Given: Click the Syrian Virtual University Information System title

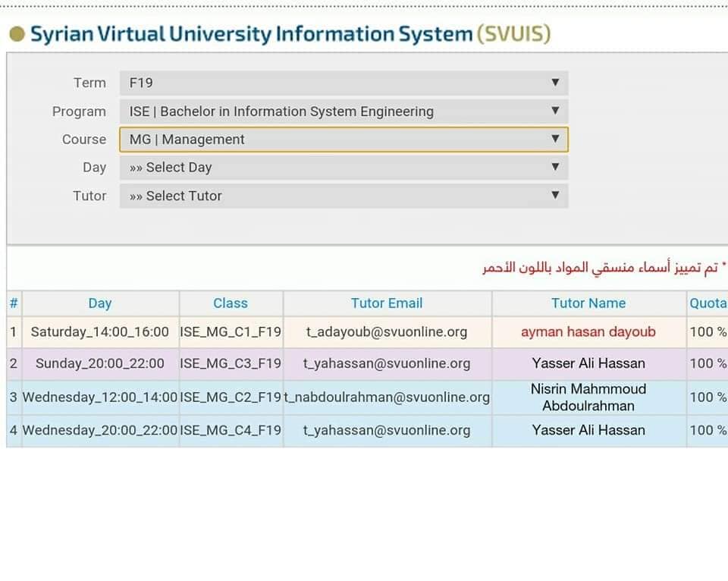Looking at the screenshot, I should click(290, 34).
